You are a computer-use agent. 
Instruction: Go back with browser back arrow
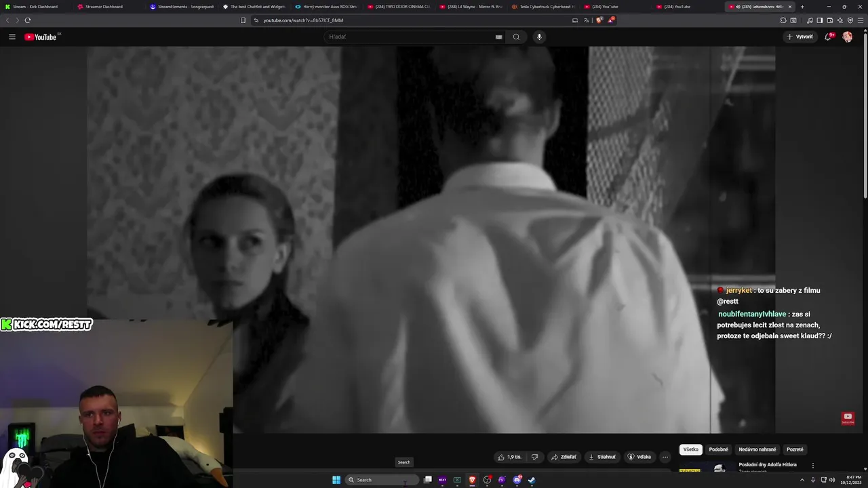[x=7, y=20]
